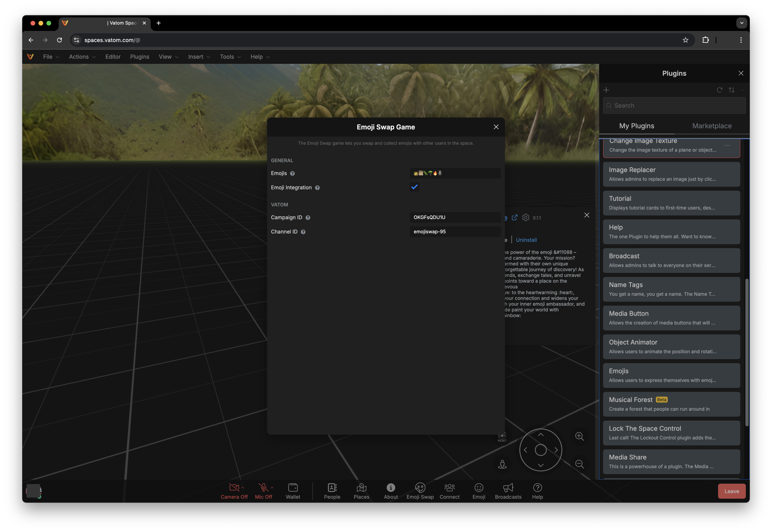Click the plugin Search field
This screenshot has width=772, height=532.
[674, 105]
